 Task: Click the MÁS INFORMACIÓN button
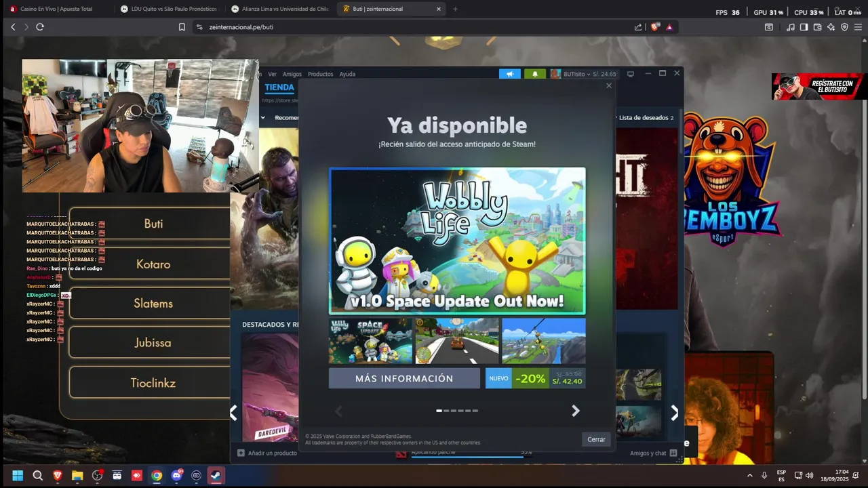404,378
